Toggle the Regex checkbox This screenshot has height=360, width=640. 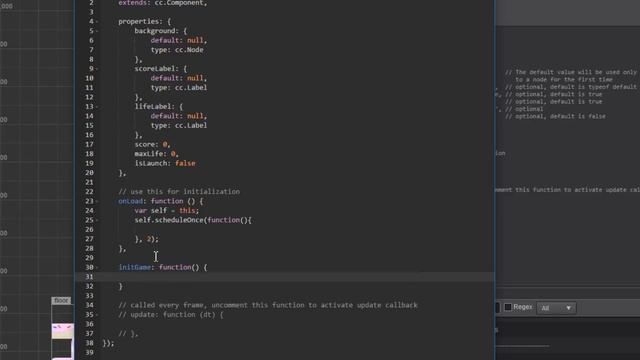pyautogui.click(x=508, y=307)
